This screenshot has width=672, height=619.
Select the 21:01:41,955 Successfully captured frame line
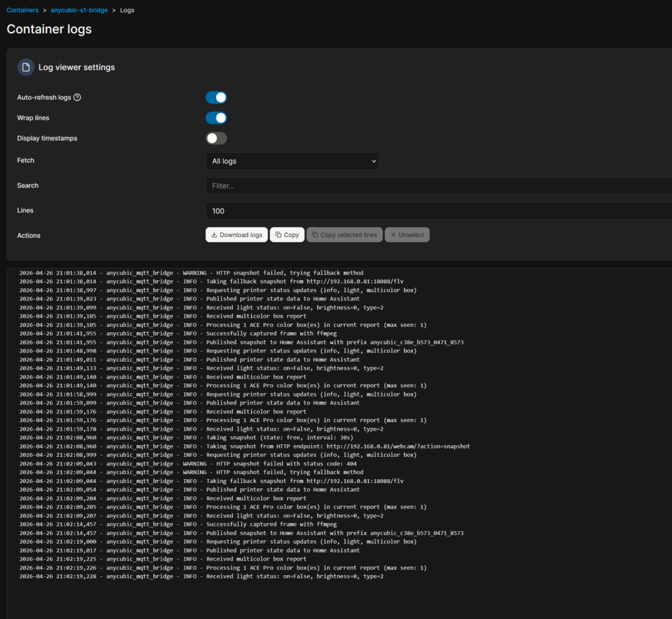(x=197, y=333)
